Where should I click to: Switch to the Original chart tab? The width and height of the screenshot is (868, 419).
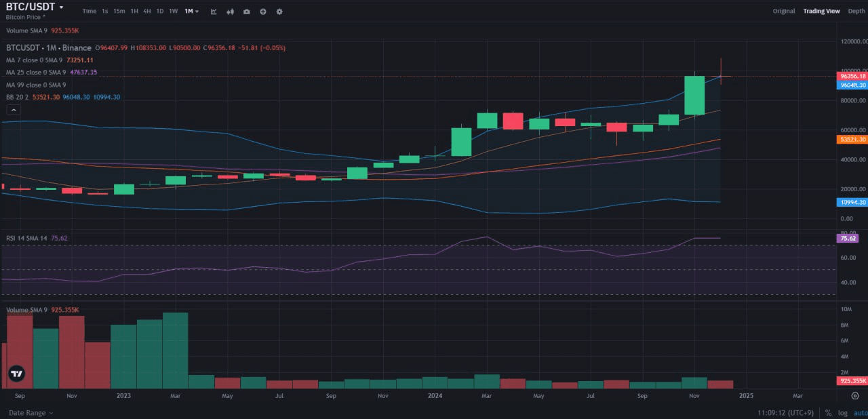[x=784, y=11]
